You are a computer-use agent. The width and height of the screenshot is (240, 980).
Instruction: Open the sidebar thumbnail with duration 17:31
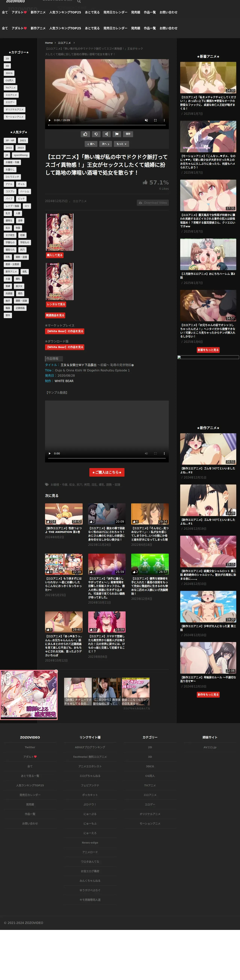208,195
